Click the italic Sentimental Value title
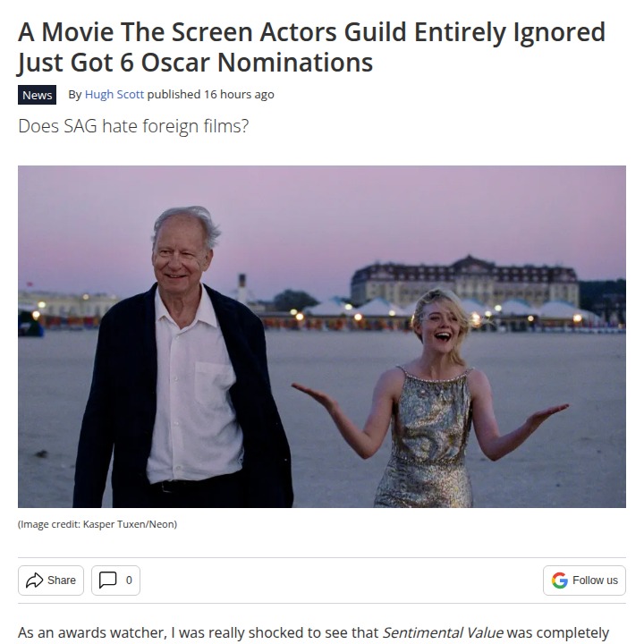 [x=443, y=632]
